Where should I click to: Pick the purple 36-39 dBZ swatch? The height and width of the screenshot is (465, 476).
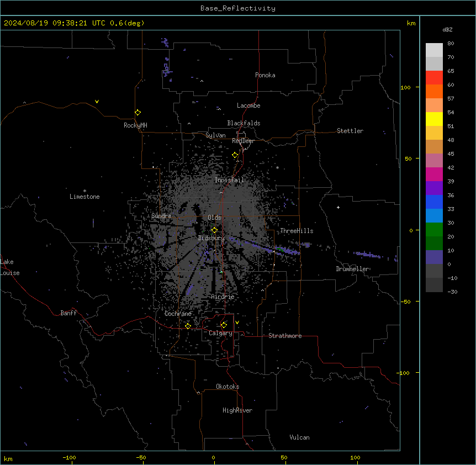(434, 188)
